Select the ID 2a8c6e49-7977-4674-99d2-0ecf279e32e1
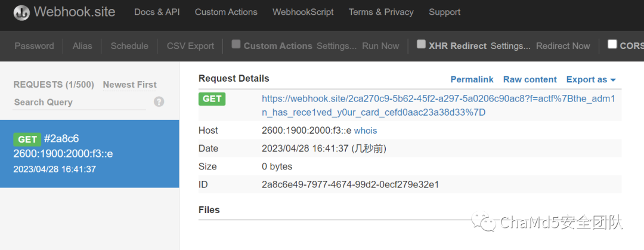The width and height of the screenshot is (644, 250). (x=351, y=184)
